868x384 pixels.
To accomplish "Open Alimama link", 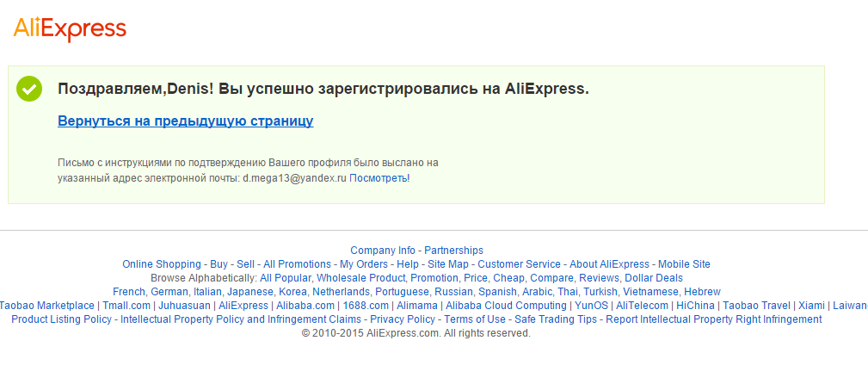I will pyautogui.click(x=418, y=306).
